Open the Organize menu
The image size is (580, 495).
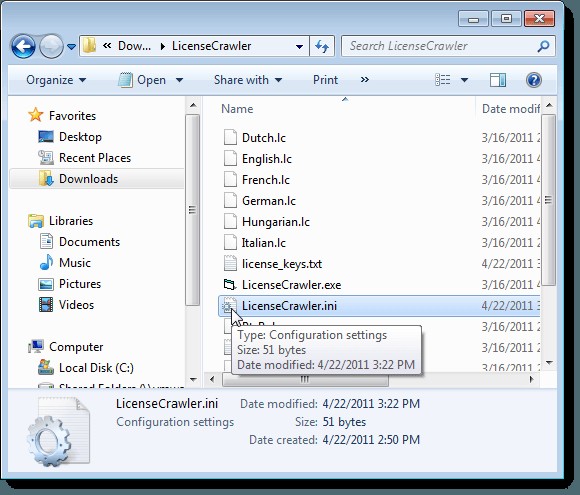(x=56, y=80)
